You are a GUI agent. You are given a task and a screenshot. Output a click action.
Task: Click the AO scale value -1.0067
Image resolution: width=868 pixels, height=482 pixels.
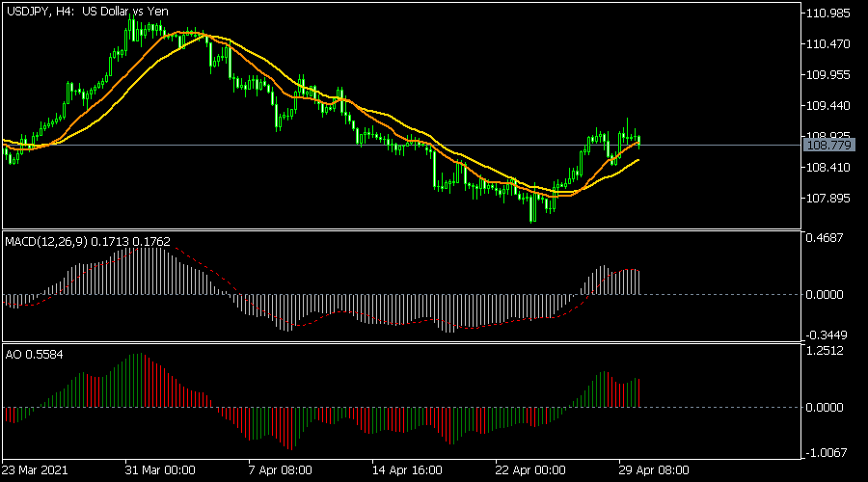827,452
